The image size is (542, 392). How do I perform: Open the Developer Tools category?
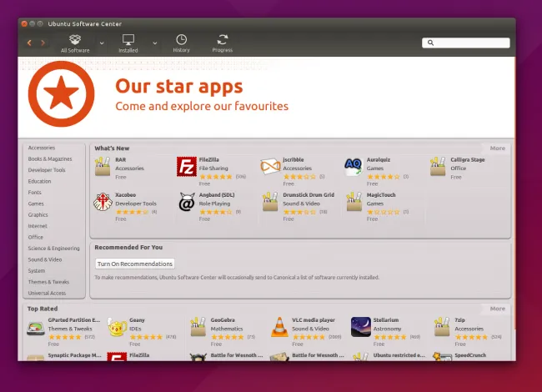point(46,169)
